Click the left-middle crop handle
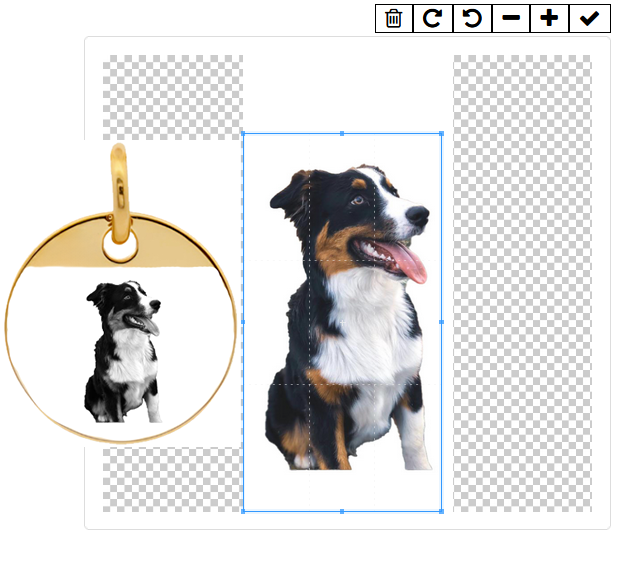 coord(243,322)
